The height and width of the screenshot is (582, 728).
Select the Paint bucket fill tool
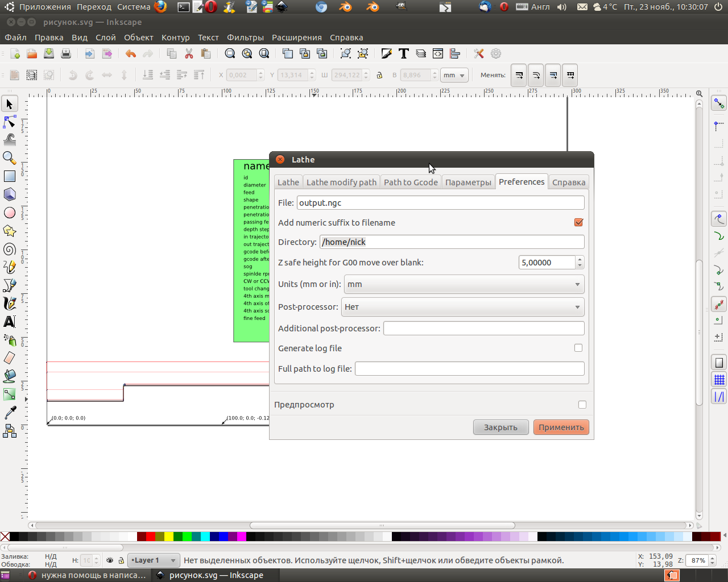pos(10,376)
